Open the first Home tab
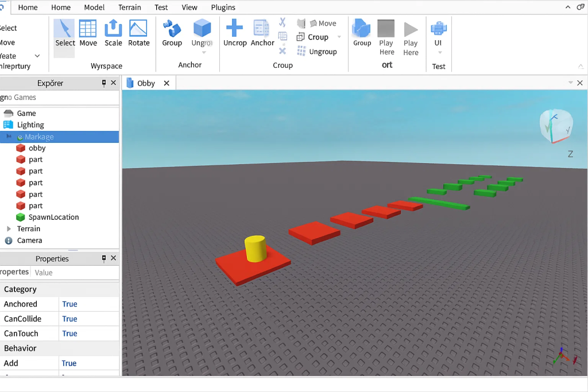Image resolution: width=588 pixels, height=392 pixels. (x=28, y=7)
